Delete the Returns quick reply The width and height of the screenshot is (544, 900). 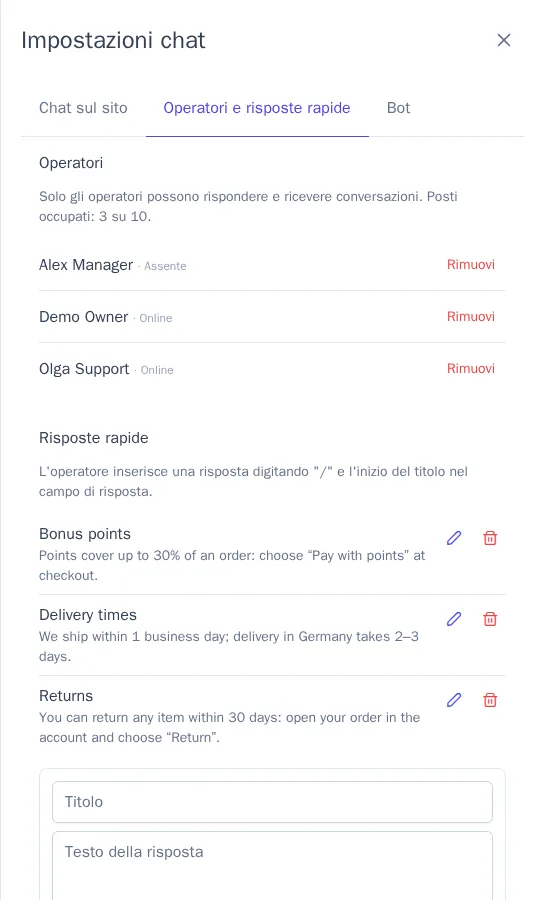(490, 700)
